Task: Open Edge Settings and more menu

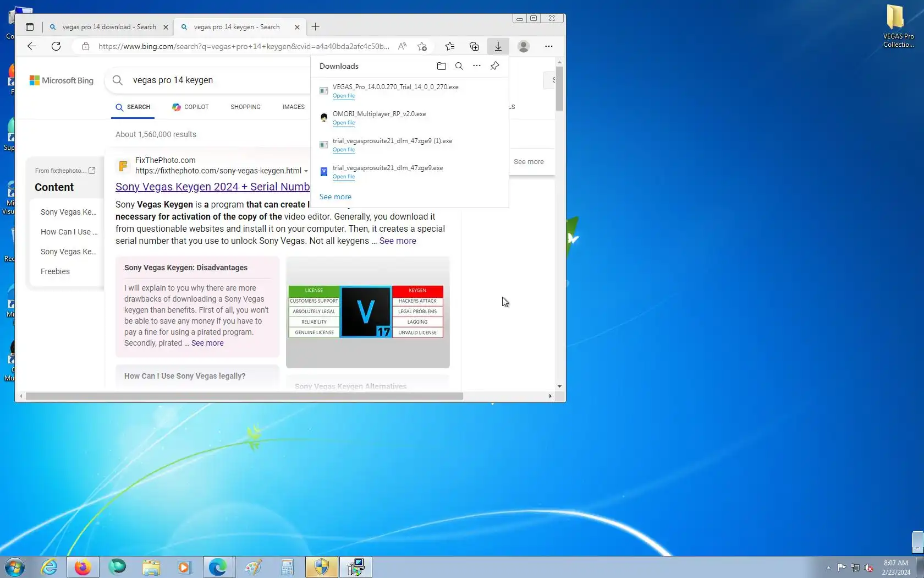Action: coord(549,46)
